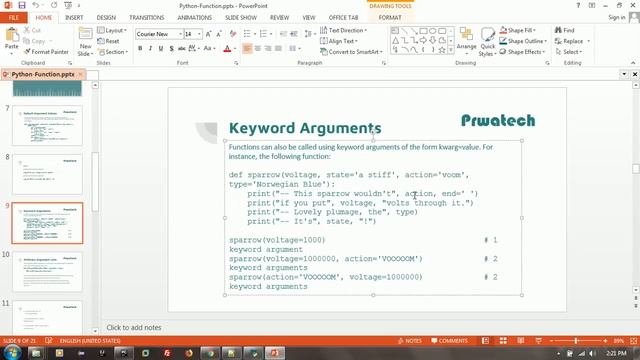640x360 pixels.
Task: Click the Arrange shapes icon
Action: tap(466, 38)
